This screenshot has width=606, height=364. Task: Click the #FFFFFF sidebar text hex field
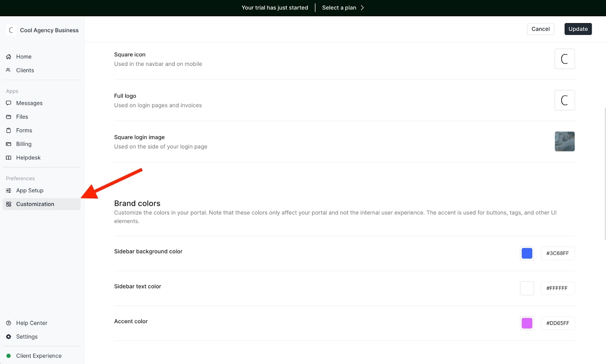click(557, 288)
